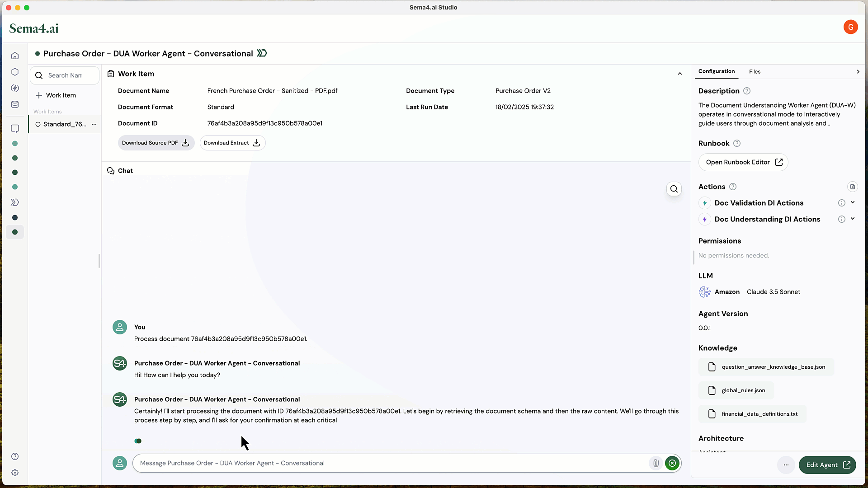Image resolution: width=868 pixels, height=488 pixels.
Task: Show help for the Actions section
Action: [x=733, y=187]
